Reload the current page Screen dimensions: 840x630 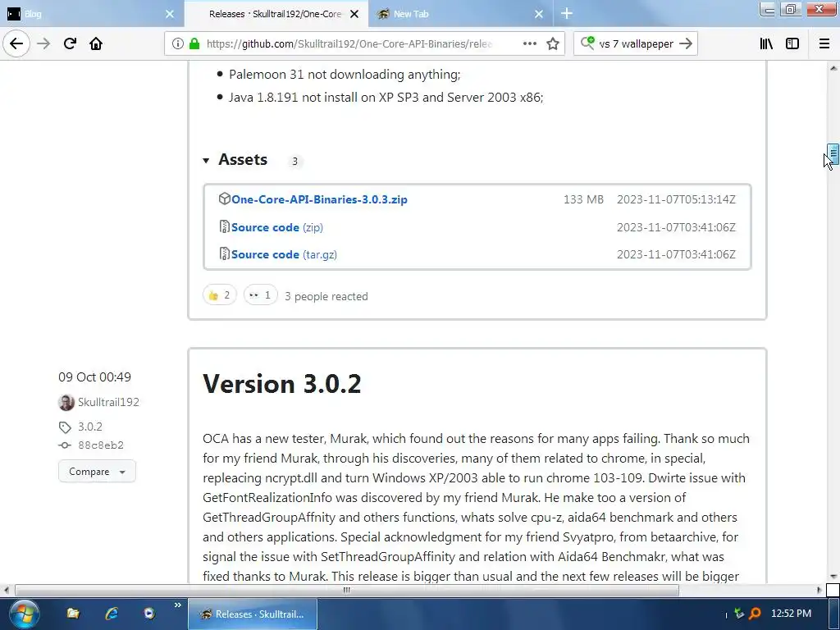point(70,43)
